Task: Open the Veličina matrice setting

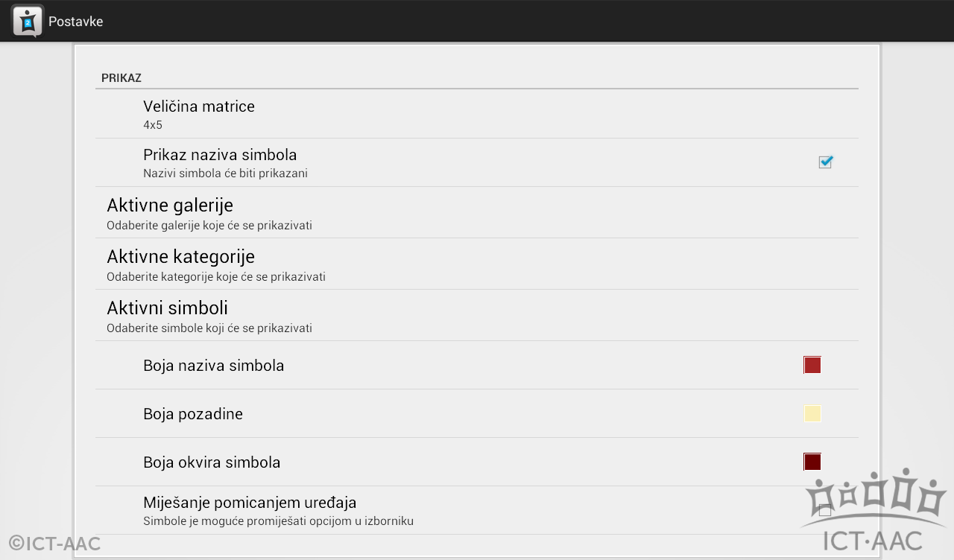Action: 477,114
